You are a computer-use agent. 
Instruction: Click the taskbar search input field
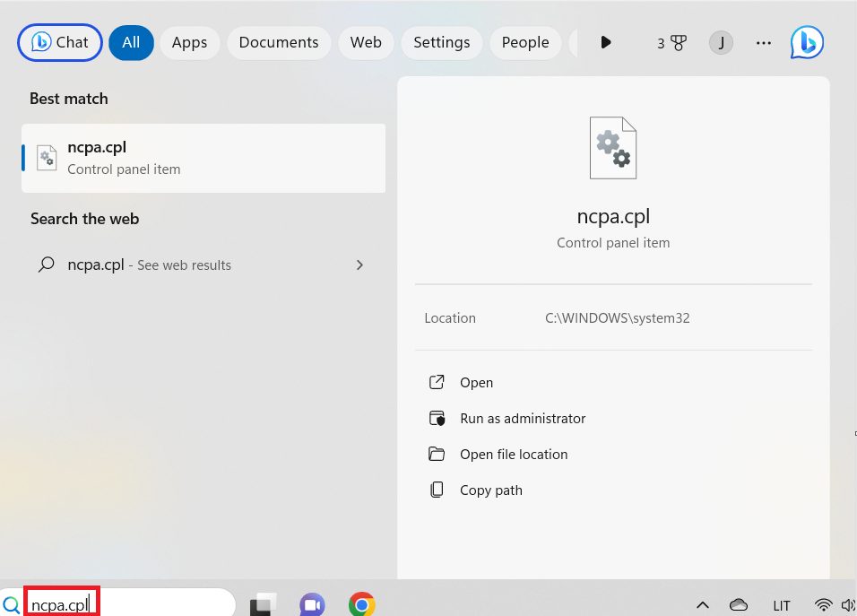pos(126,604)
